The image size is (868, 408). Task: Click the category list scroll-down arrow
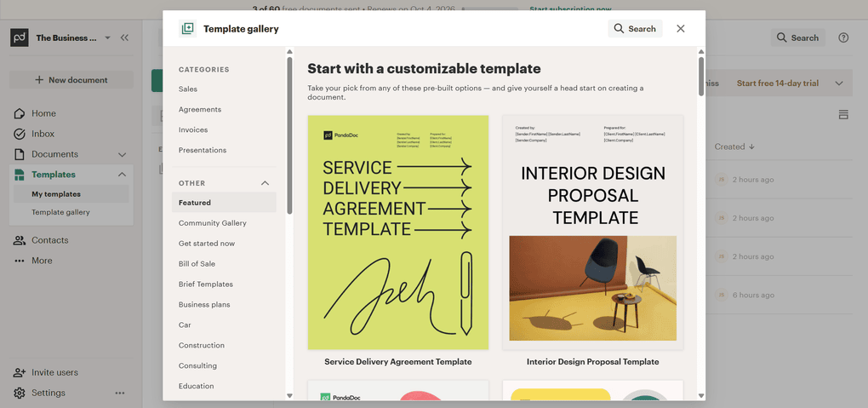click(x=289, y=396)
